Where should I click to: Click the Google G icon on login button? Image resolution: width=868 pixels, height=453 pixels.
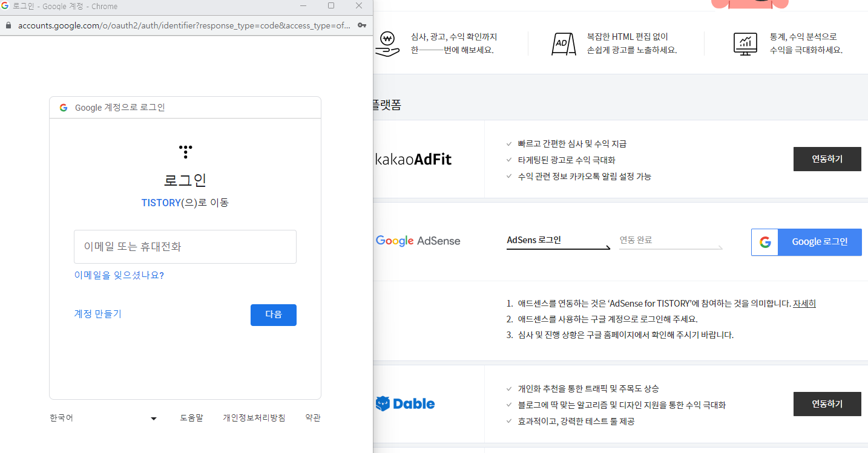(765, 242)
